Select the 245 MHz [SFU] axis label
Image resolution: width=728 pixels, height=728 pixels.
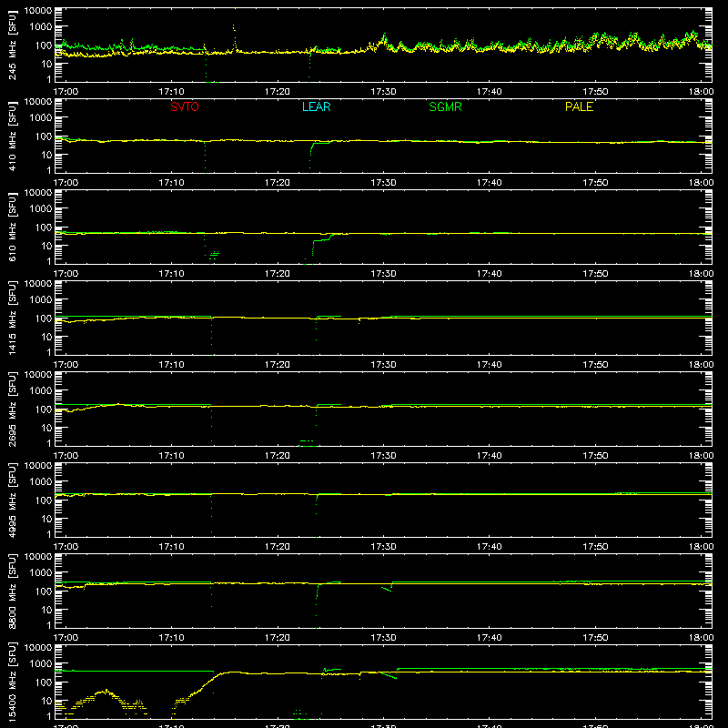13,45
